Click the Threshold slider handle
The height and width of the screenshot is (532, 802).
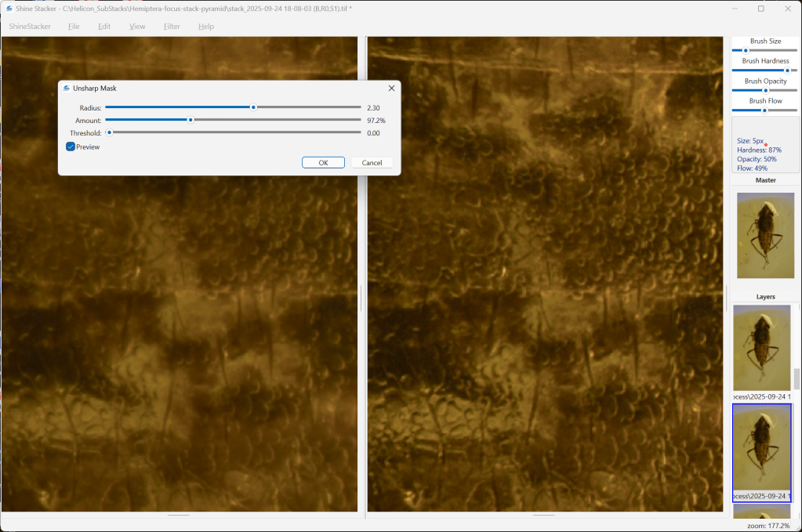pos(109,133)
